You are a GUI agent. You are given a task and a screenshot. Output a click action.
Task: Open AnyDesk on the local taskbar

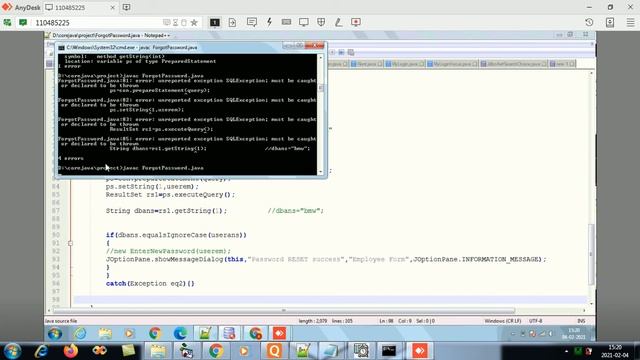(x=419, y=351)
